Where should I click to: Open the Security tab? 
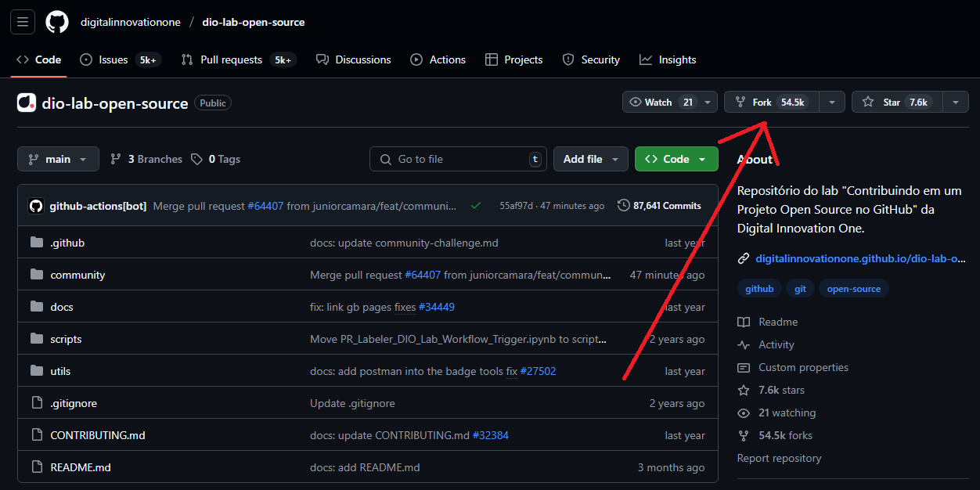pyautogui.click(x=591, y=59)
